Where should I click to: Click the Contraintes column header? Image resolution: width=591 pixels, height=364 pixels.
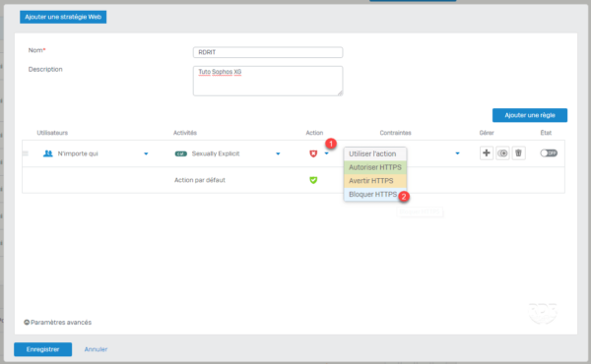(395, 133)
